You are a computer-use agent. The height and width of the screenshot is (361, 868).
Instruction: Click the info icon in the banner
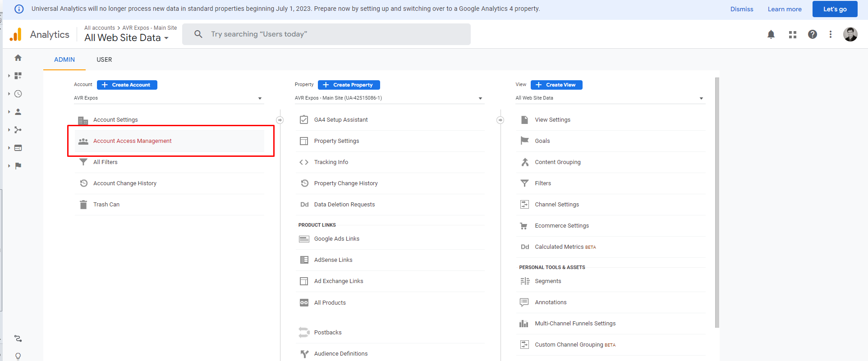tap(19, 9)
